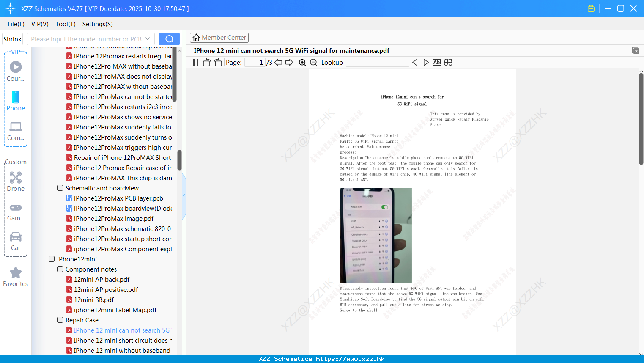The height and width of the screenshot is (363, 644).
Task: Click the file tree vertical scrollbar thumb
Action: click(x=179, y=160)
